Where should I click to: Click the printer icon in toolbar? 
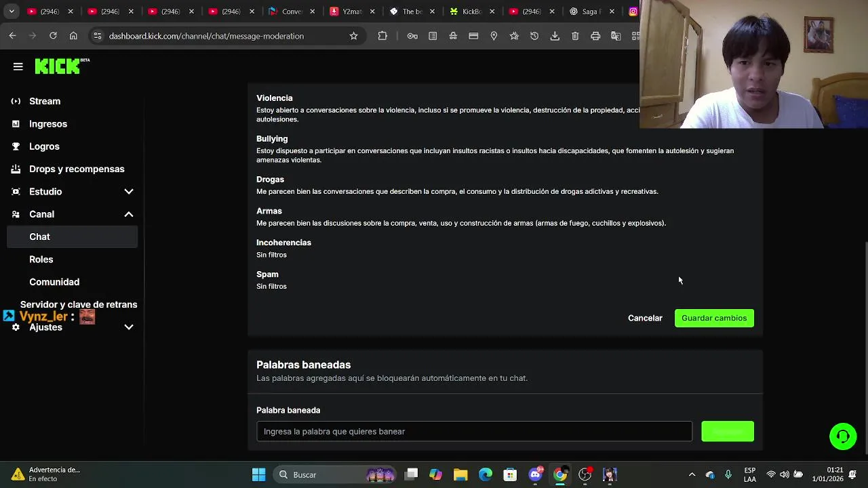click(x=595, y=36)
